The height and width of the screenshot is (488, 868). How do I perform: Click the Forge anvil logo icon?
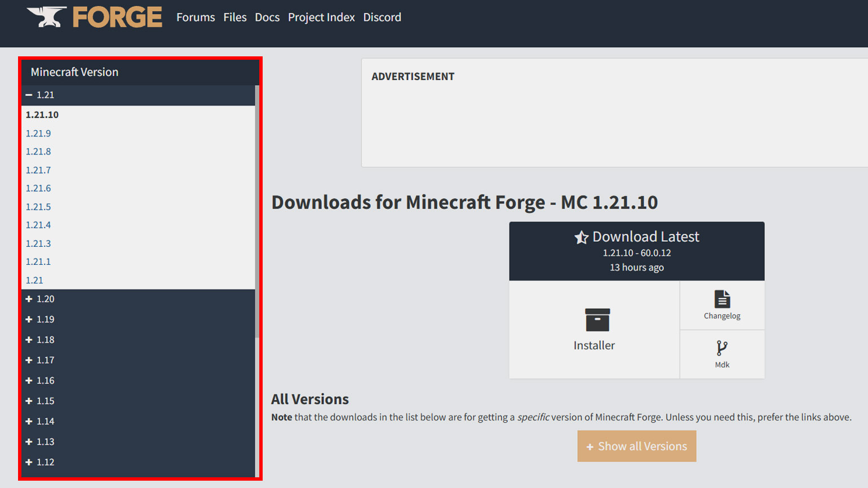pos(47,17)
